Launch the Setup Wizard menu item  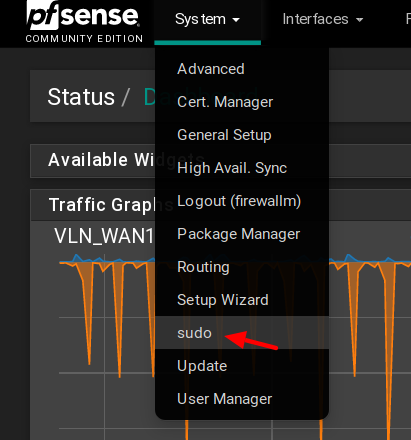coord(242,300)
